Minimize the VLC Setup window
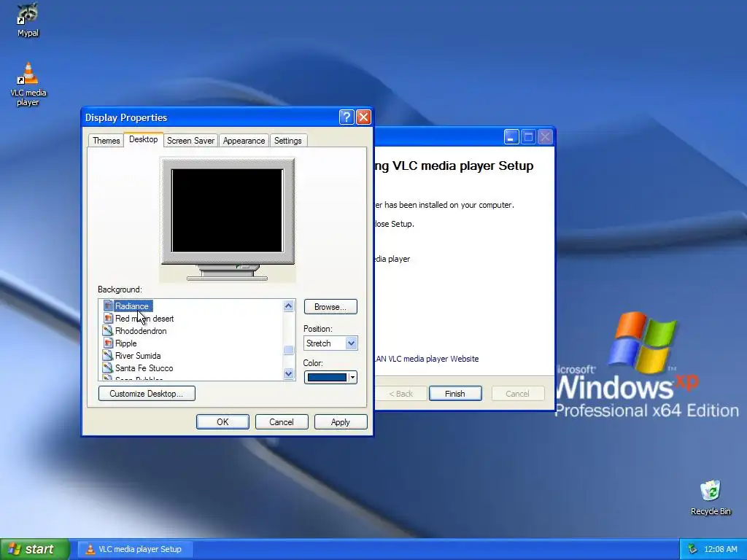The width and height of the screenshot is (747, 560). [x=511, y=137]
